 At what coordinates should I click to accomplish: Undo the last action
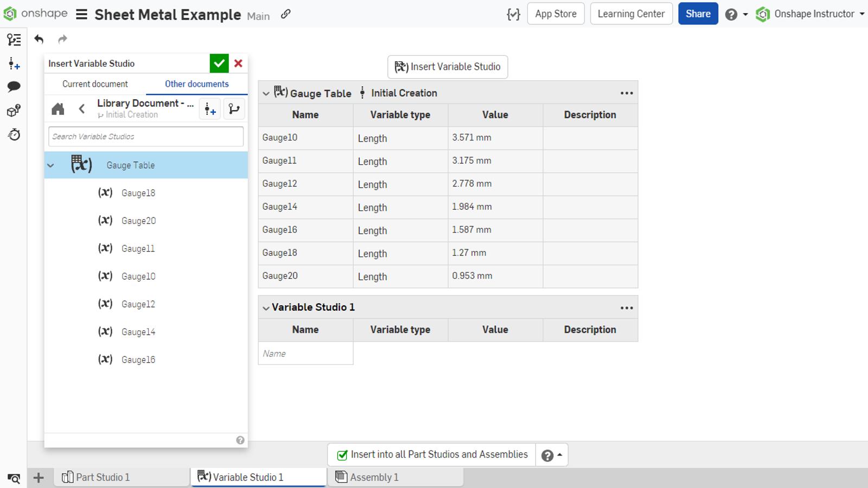click(x=39, y=39)
